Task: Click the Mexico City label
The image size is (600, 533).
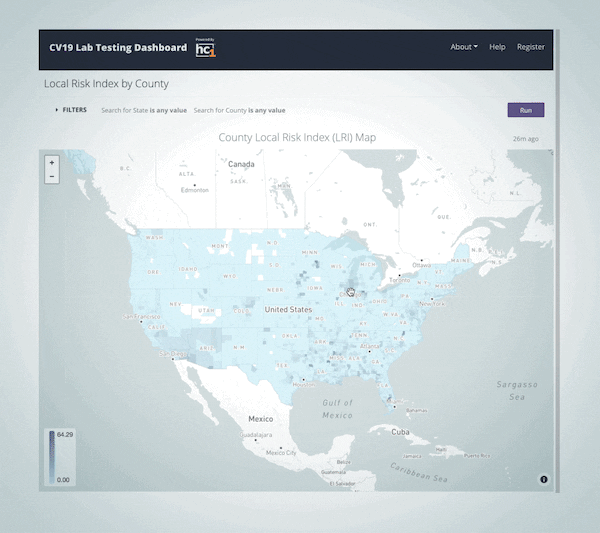Action: click(x=281, y=453)
